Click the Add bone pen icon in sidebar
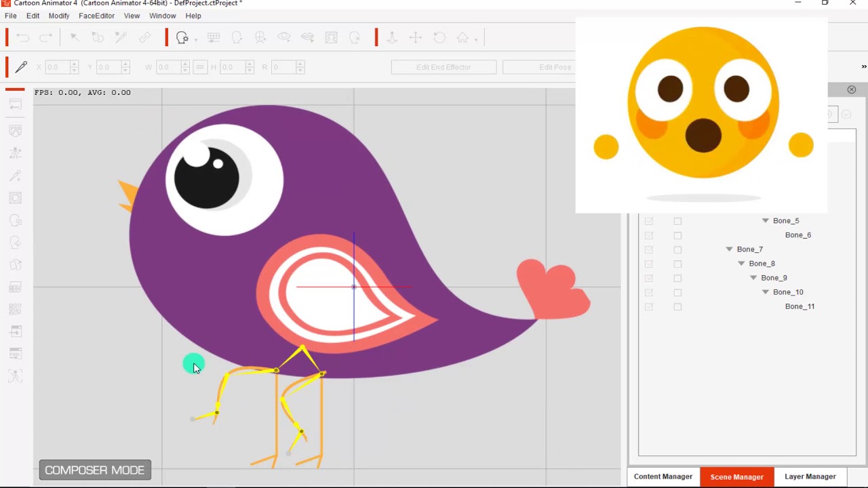The width and height of the screenshot is (868, 488). pyautogui.click(x=15, y=176)
